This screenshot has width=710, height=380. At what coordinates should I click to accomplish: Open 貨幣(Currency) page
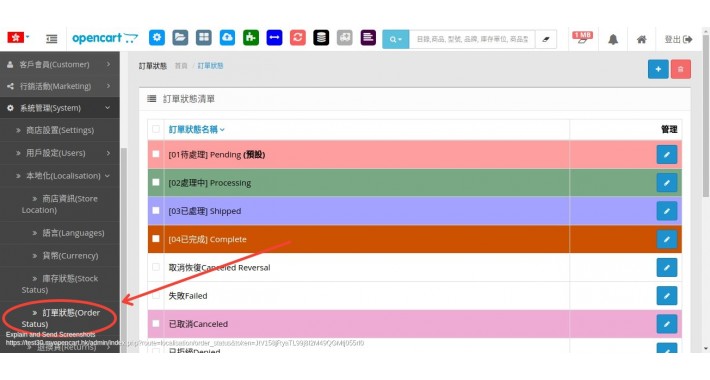[x=60, y=255]
